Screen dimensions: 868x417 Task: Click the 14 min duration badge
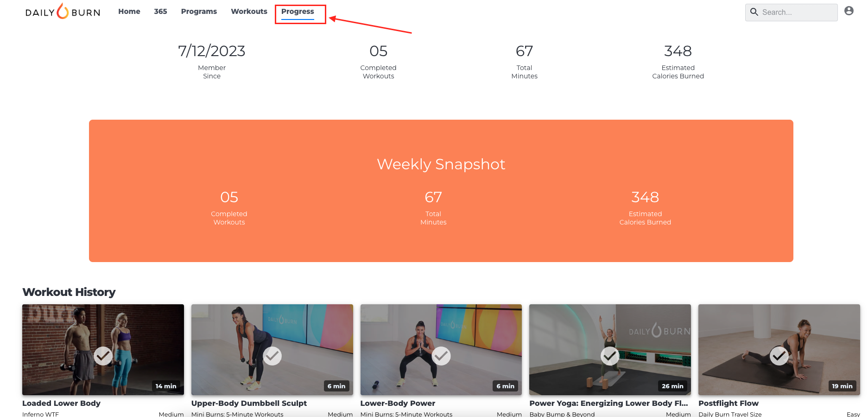tap(166, 386)
